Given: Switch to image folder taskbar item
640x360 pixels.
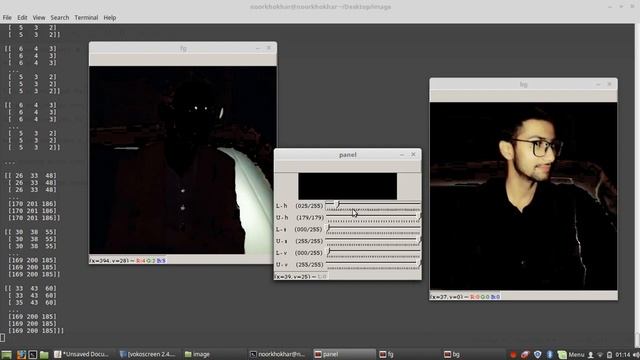Looking at the screenshot, I should coord(213,354).
